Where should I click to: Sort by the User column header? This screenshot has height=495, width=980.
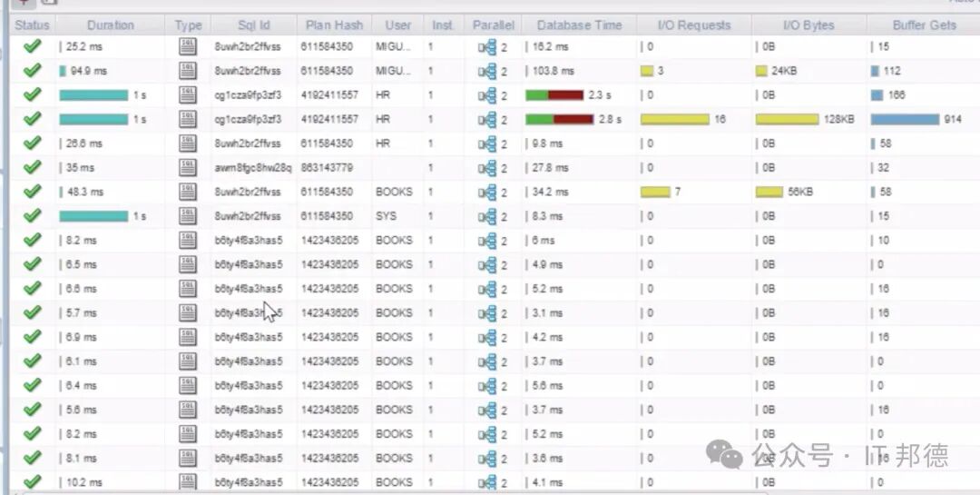tap(398, 25)
